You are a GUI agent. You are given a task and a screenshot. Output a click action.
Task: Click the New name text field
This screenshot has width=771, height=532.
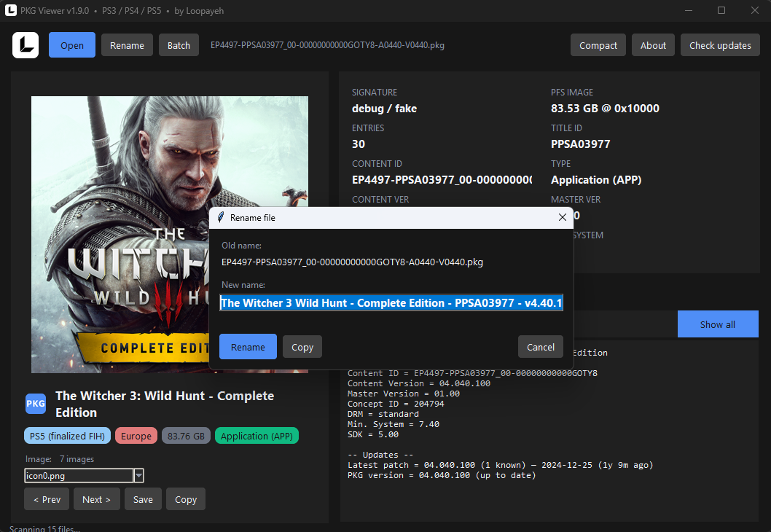click(391, 303)
